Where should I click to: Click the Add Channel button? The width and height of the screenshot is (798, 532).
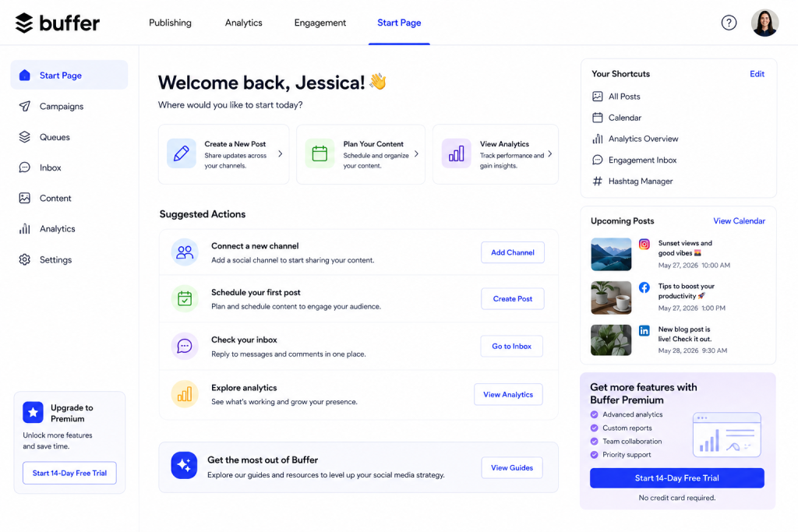point(513,252)
